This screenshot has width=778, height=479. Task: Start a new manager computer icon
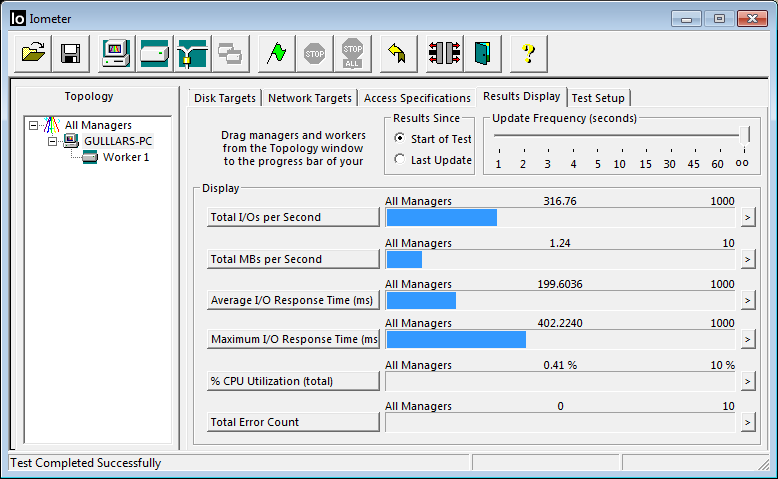[116, 53]
